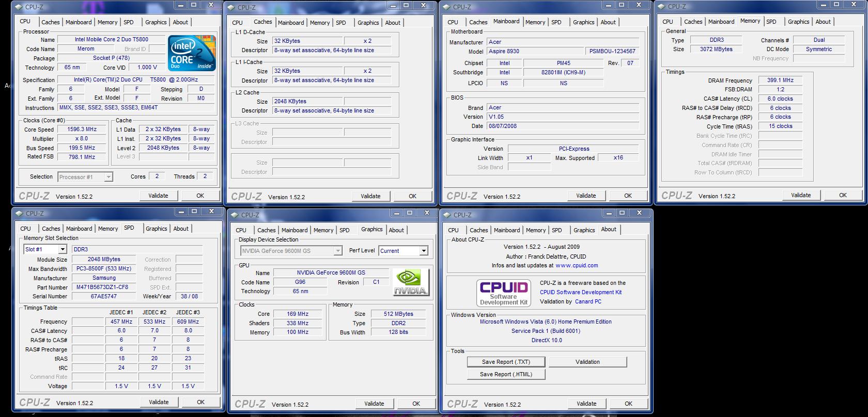The image size is (868, 417).
Task: Click Save Report (.TXT) button
Action: tap(506, 362)
